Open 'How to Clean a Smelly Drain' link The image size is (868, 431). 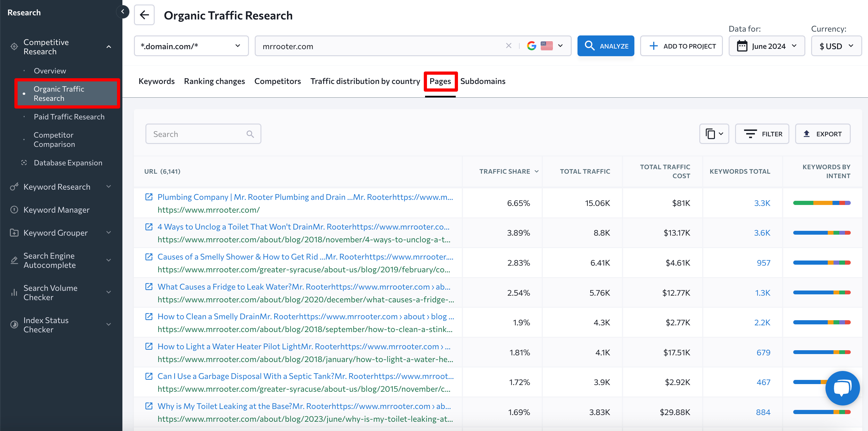pyautogui.click(x=306, y=316)
